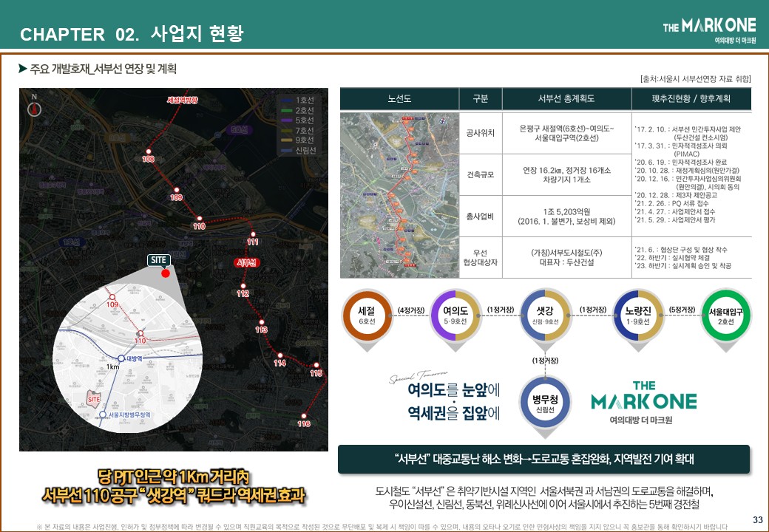The image size is (769, 532).
Task: Click station marker 111 on the route
Action: 253,235
